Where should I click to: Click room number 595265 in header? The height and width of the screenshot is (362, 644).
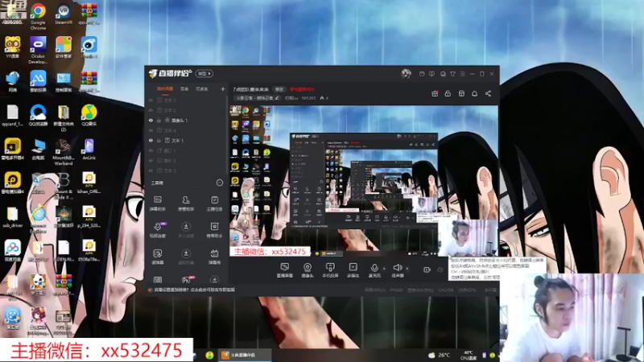pos(308,98)
